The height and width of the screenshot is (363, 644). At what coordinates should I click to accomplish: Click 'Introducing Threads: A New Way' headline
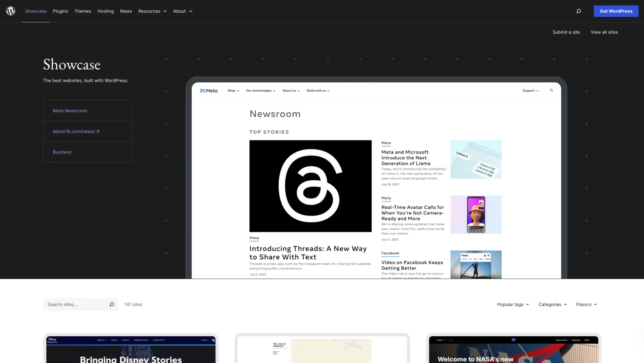308,253
